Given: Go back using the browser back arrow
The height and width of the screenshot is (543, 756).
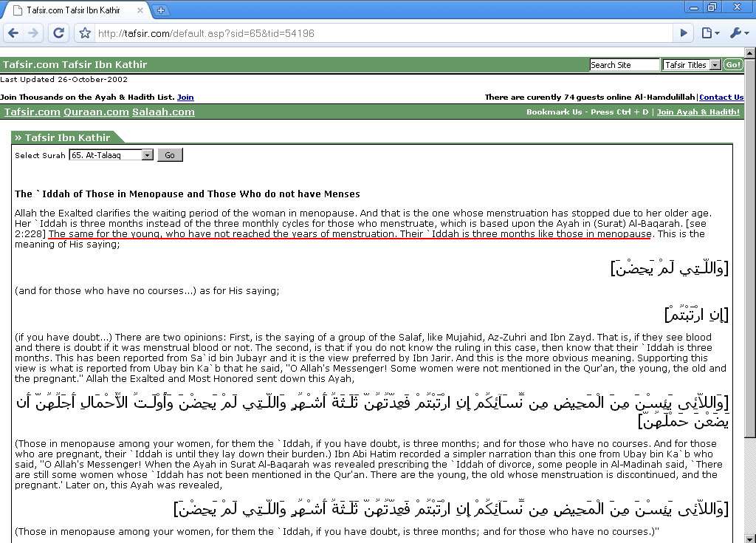Looking at the screenshot, I should [13, 33].
